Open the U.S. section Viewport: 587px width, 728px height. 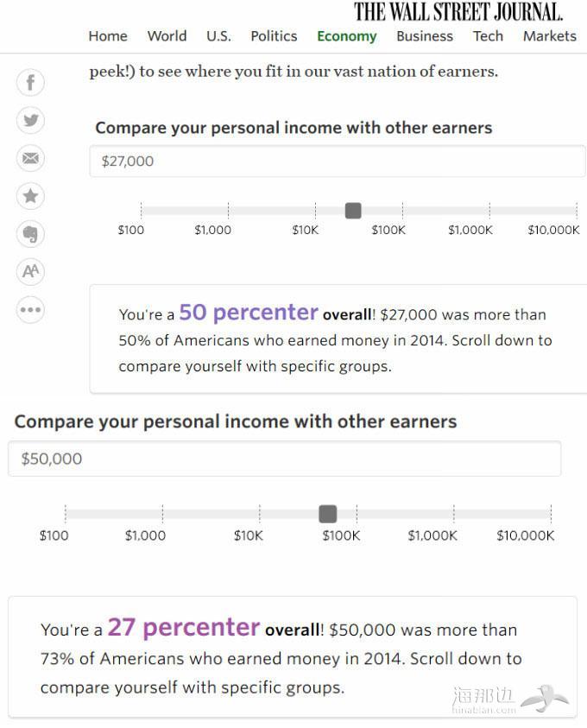(x=218, y=36)
